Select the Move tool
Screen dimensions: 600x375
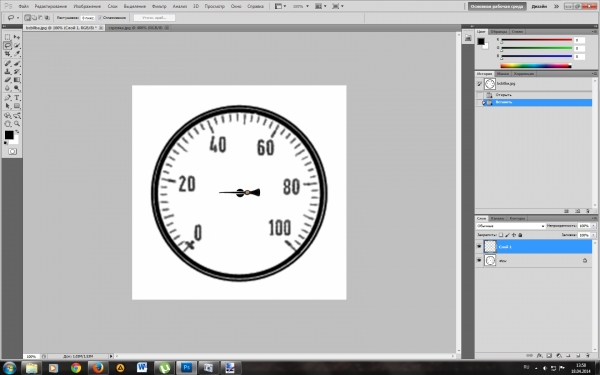pyautogui.click(x=17, y=37)
